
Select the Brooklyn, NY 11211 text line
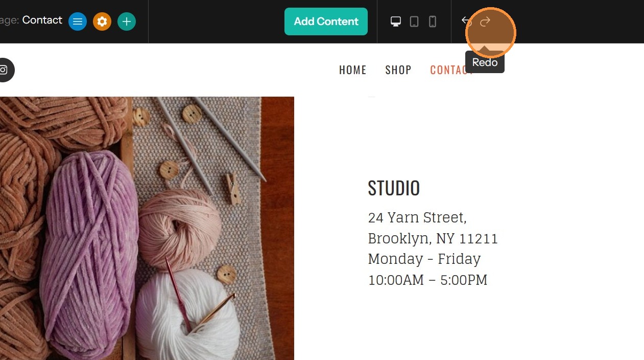(x=433, y=239)
